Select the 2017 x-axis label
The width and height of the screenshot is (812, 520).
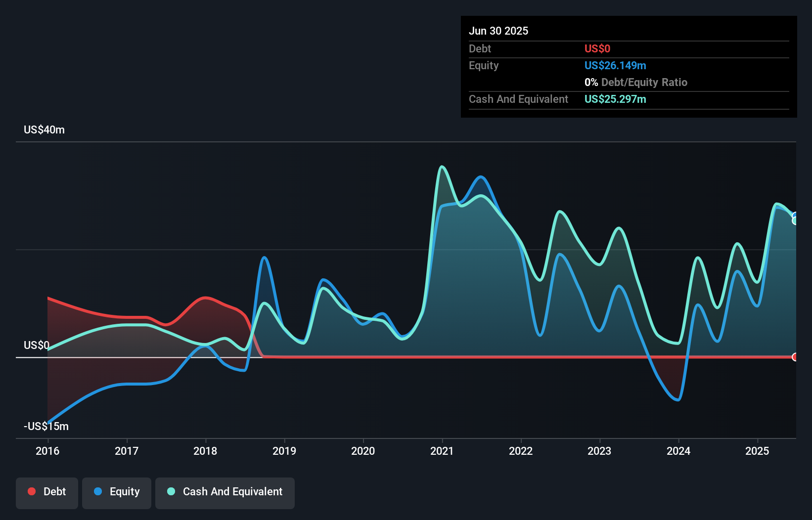(127, 451)
